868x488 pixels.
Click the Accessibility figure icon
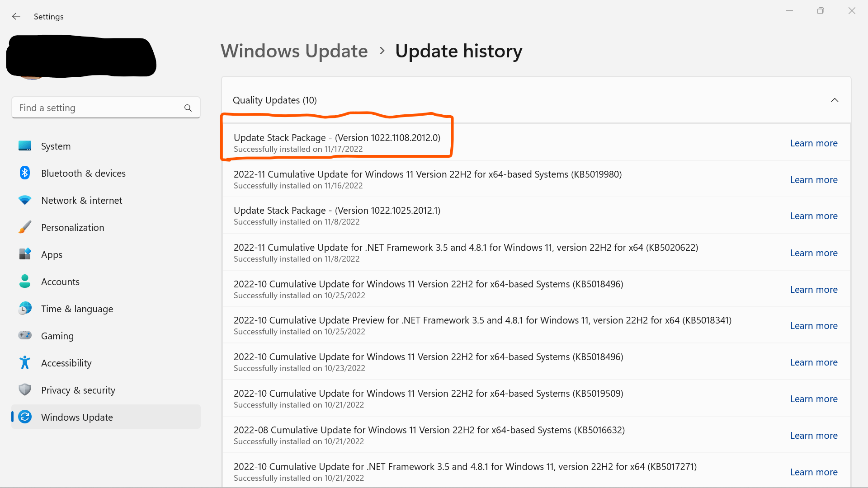[x=25, y=363]
